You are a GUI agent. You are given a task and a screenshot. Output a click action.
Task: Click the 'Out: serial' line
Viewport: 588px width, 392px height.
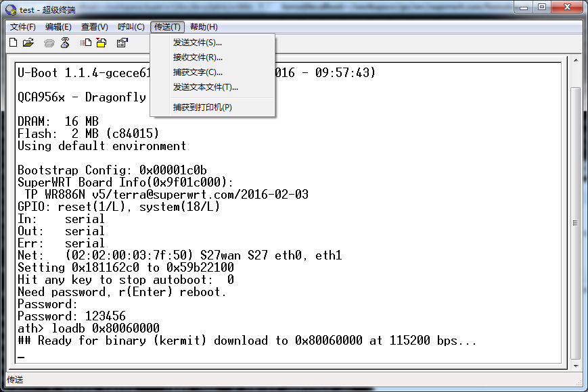pyautogui.click(x=61, y=231)
